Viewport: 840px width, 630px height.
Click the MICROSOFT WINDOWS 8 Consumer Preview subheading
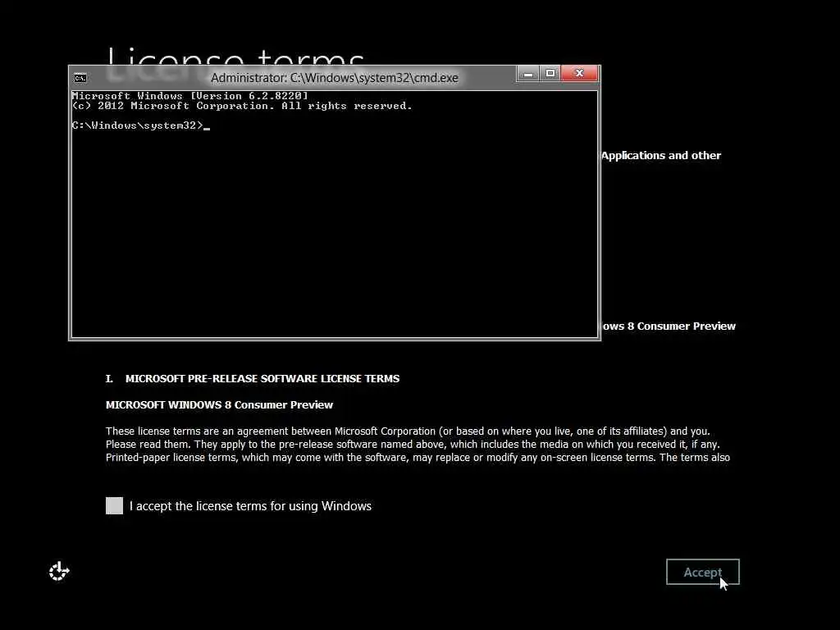pyautogui.click(x=219, y=405)
